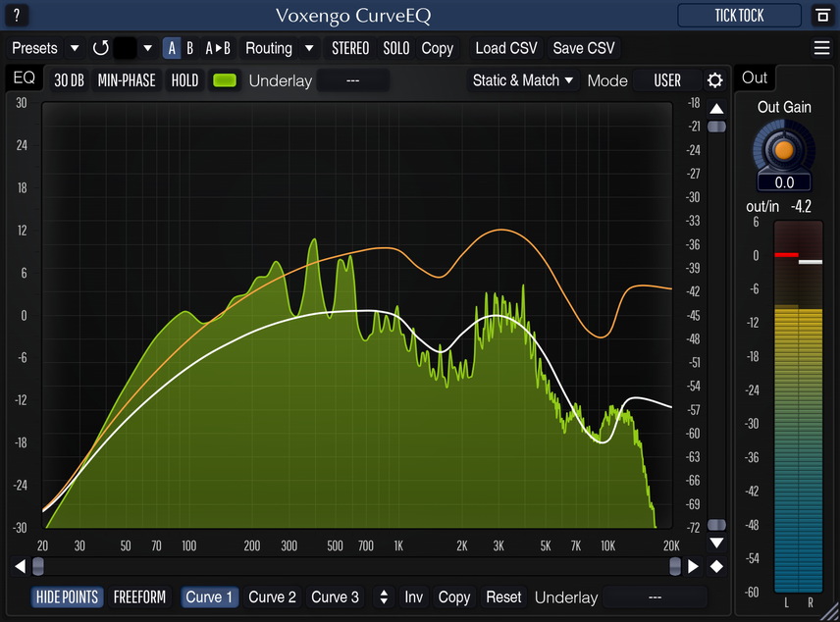Click the window resize icon at top right
Viewport: 840px width, 622px height.
(x=821, y=16)
